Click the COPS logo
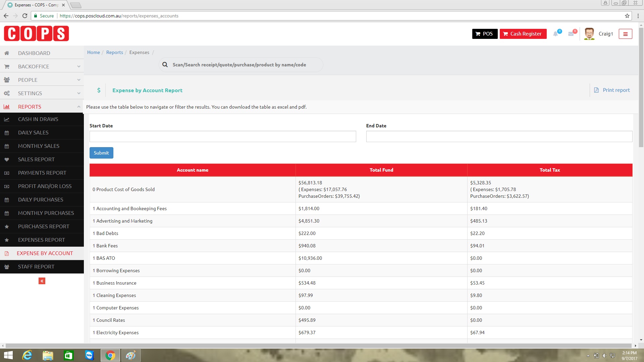 [36, 34]
